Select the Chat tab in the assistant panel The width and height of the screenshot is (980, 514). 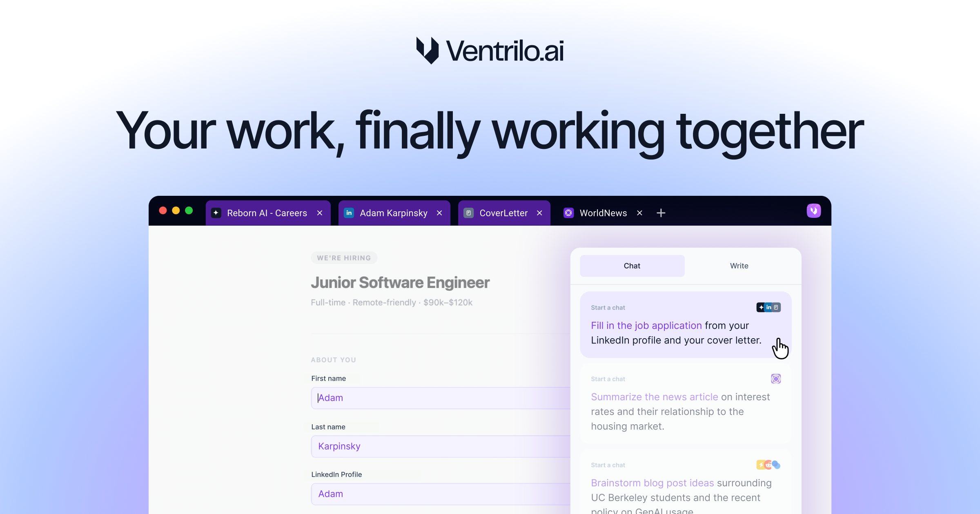(x=632, y=266)
